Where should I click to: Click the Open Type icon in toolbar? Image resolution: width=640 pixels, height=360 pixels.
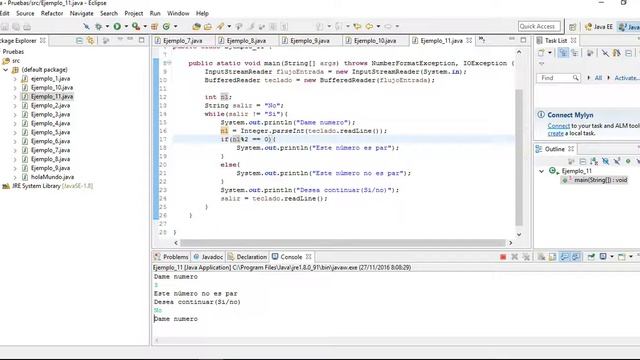(x=196, y=27)
